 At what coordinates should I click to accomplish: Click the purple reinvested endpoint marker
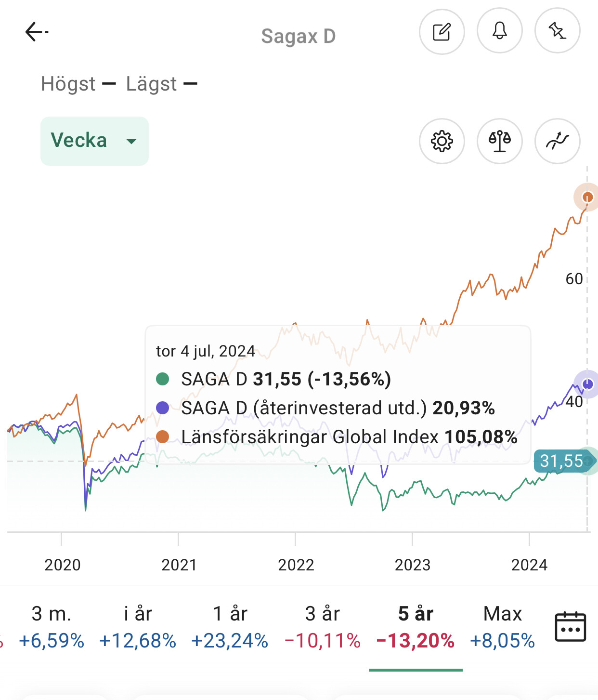[587, 384]
